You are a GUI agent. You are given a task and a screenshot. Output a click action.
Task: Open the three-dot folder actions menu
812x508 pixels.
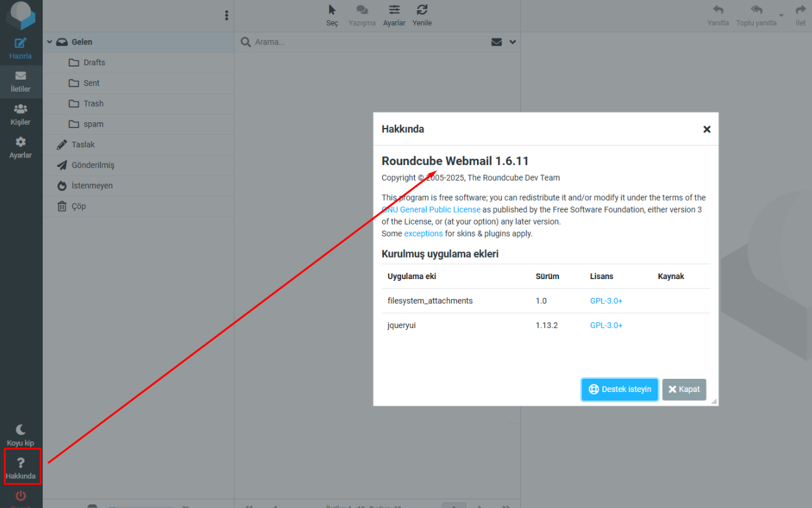point(227,16)
